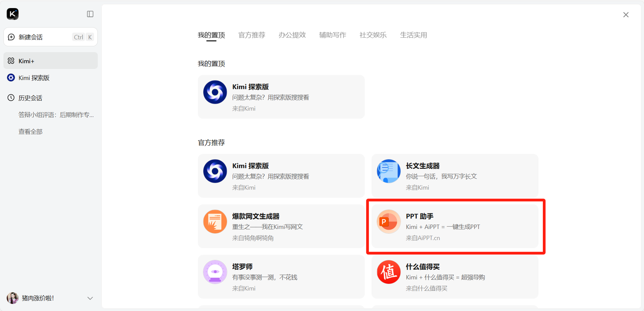Click the 爆款网文生成器 orange icon
Image resolution: width=644 pixels, height=311 pixels.
point(215,222)
